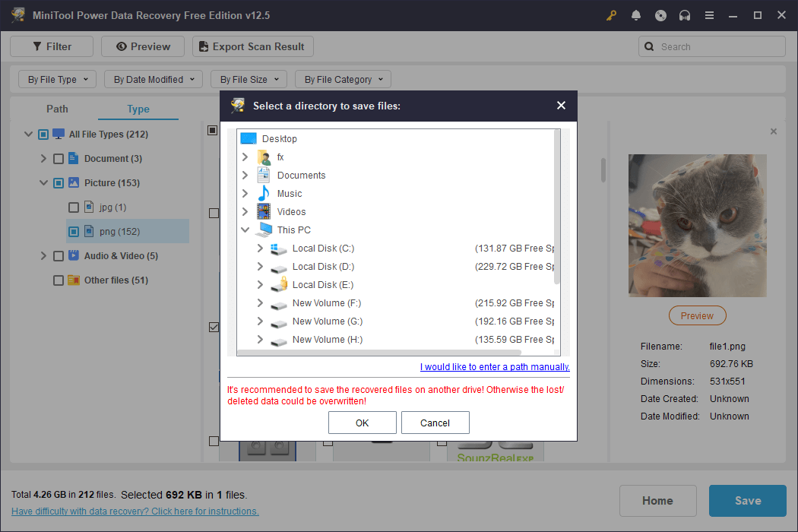Toggle the All File Types checkbox
The width and height of the screenshot is (798, 532).
pyautogui.click(x=43, y=135)
